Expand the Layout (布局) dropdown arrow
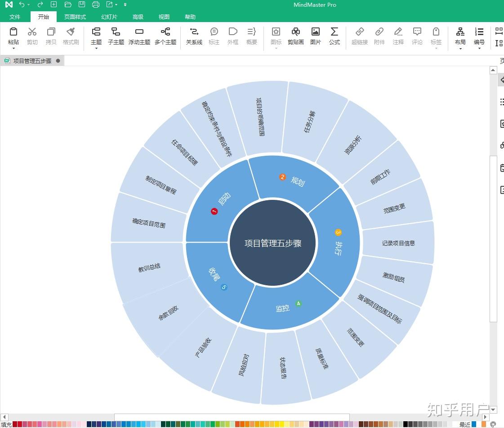Screen dimensions: 504x428 [460, 49]
